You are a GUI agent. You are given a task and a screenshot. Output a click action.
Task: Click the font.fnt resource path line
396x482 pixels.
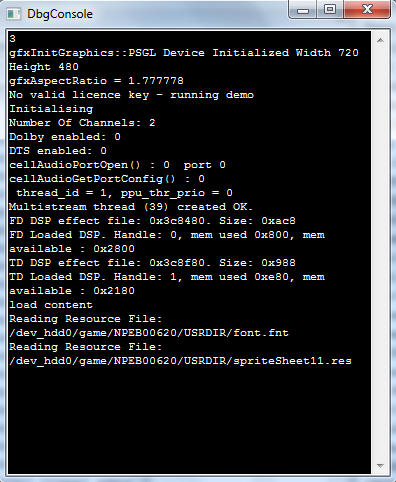149,333
